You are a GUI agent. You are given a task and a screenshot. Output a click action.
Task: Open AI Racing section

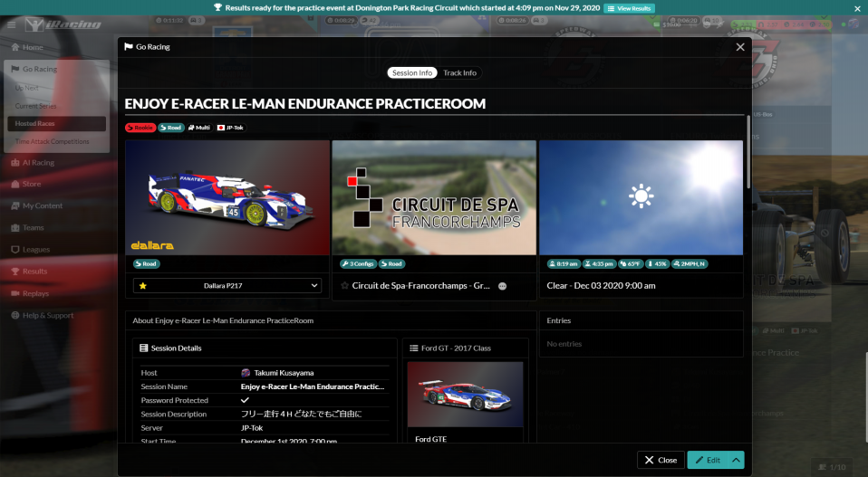[33, 163]
